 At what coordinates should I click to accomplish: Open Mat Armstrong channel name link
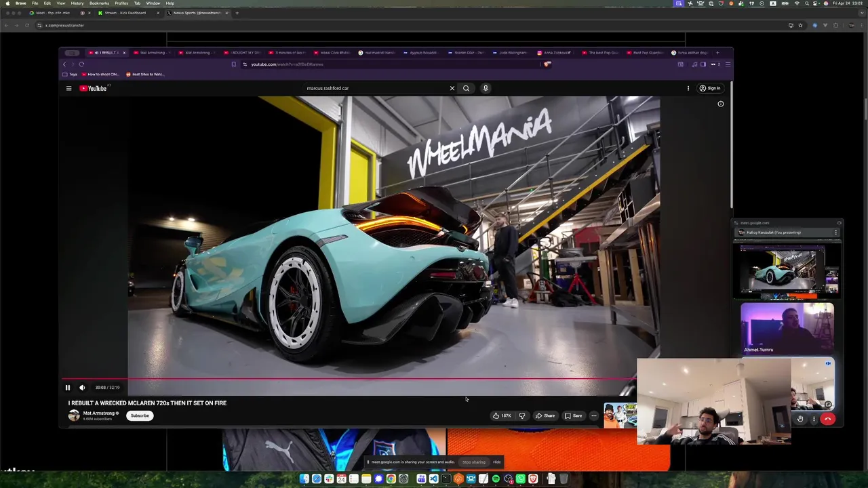(99, 413)
